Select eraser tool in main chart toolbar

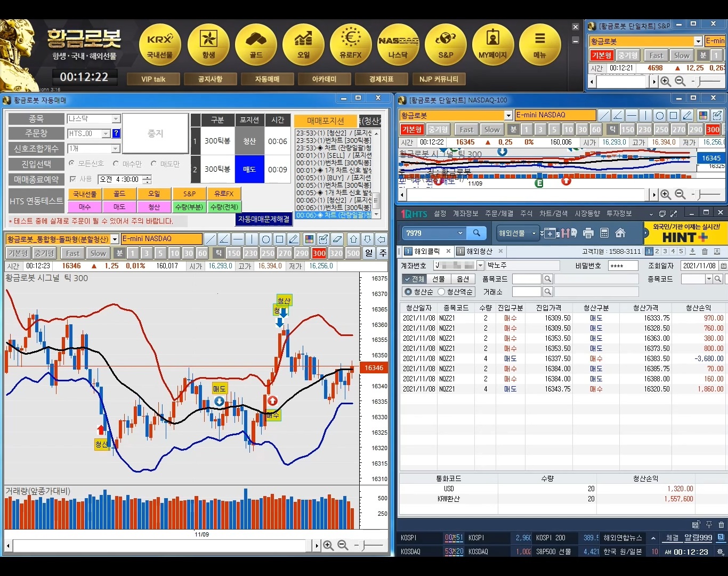click(x=337, y=239)
